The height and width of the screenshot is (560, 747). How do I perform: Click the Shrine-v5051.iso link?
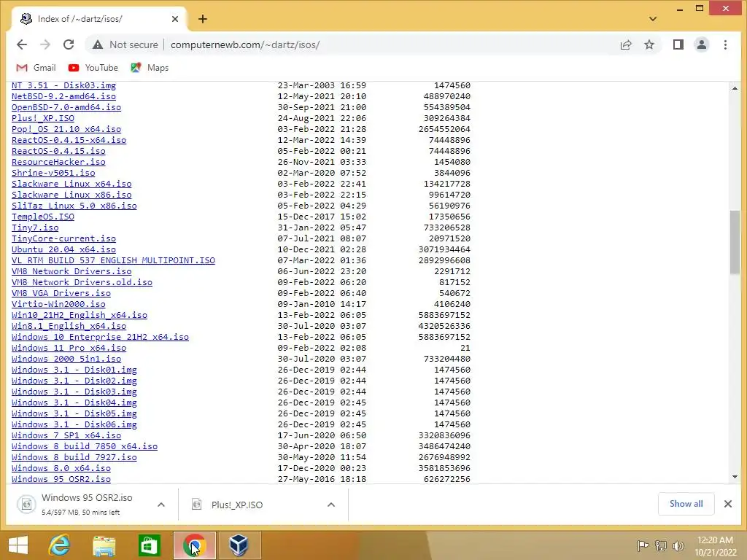[x=53, y=173]
